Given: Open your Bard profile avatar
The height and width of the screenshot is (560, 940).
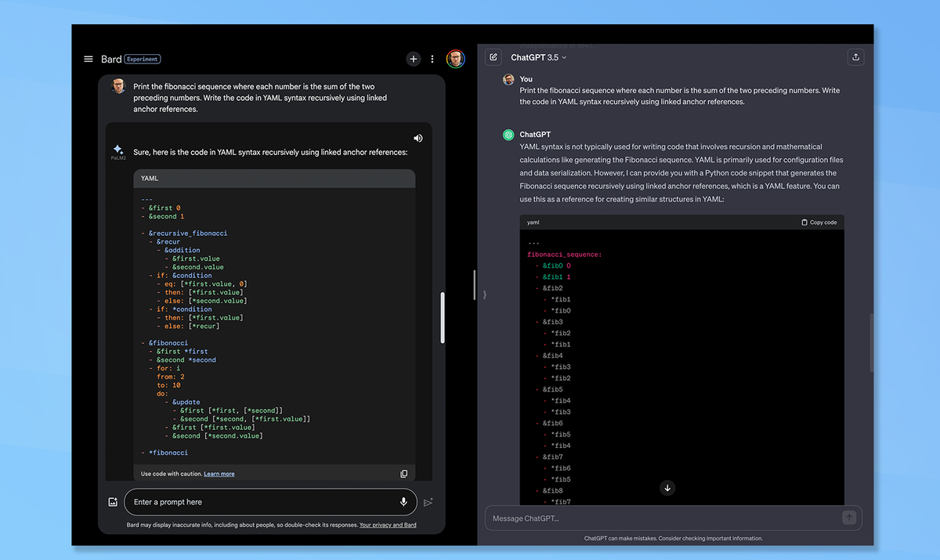Looking at the screenshot, I should point(456,59).
